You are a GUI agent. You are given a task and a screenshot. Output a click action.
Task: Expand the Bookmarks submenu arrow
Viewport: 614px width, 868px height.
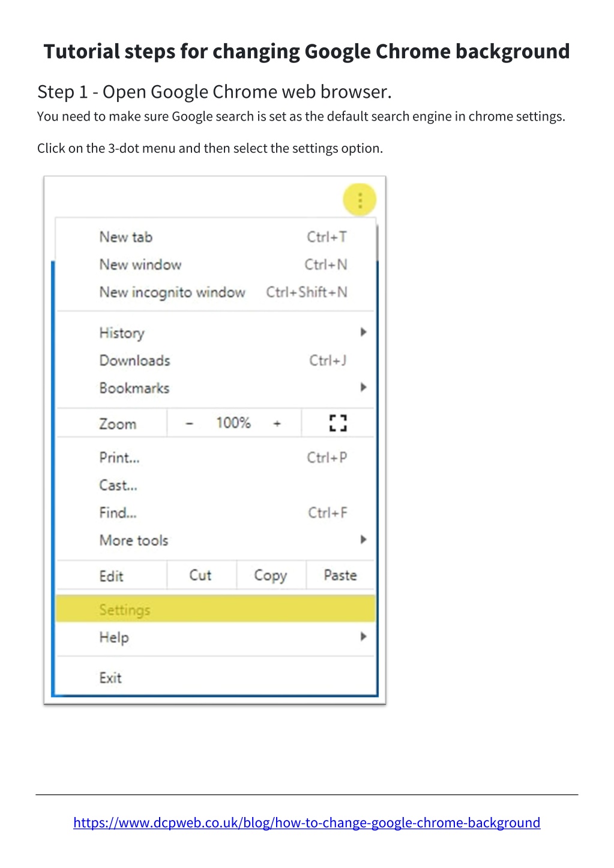(363, 388)
